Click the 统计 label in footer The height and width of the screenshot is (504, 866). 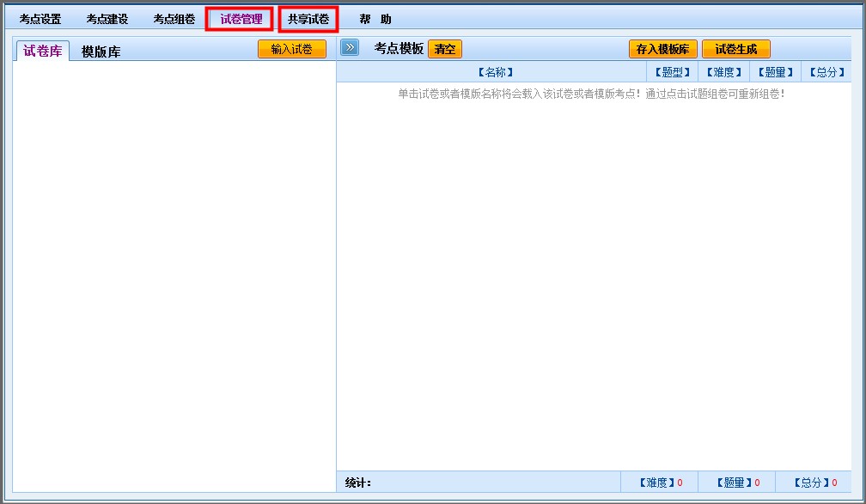tap(358, 483)
